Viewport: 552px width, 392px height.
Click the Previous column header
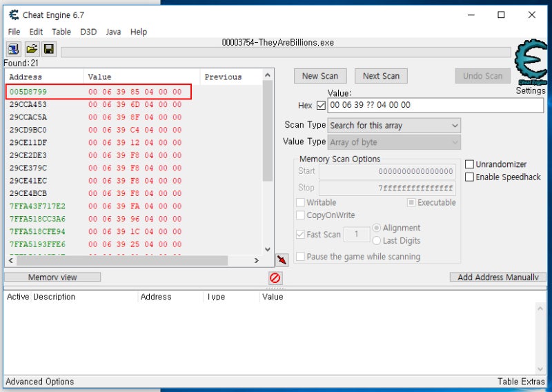[x=231, y=77]
